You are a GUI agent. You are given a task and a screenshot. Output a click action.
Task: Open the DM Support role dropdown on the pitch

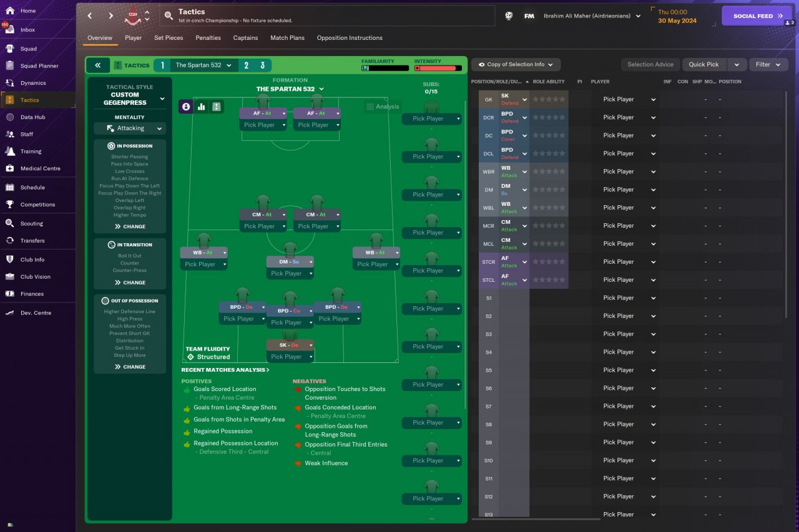coord(290,262)
